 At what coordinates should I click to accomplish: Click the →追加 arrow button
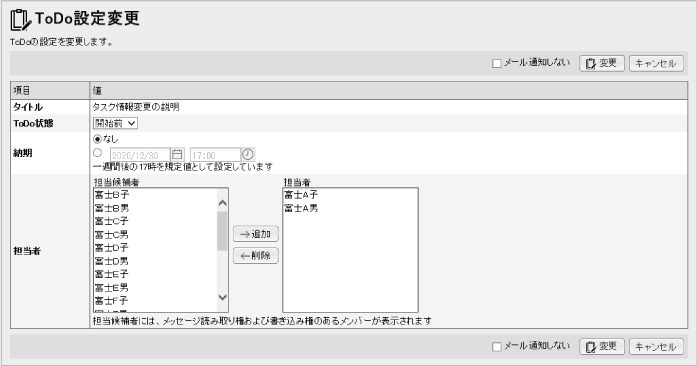tap(256, 234)
